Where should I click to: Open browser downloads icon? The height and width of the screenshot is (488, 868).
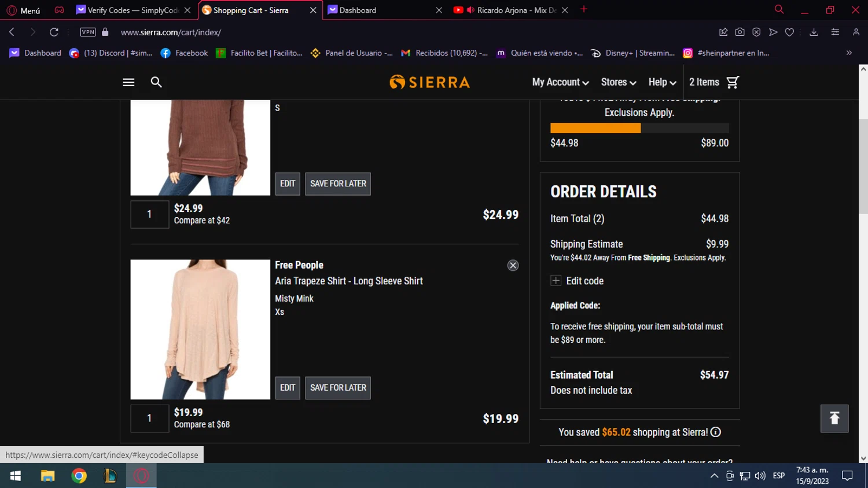tap(814, 32)
